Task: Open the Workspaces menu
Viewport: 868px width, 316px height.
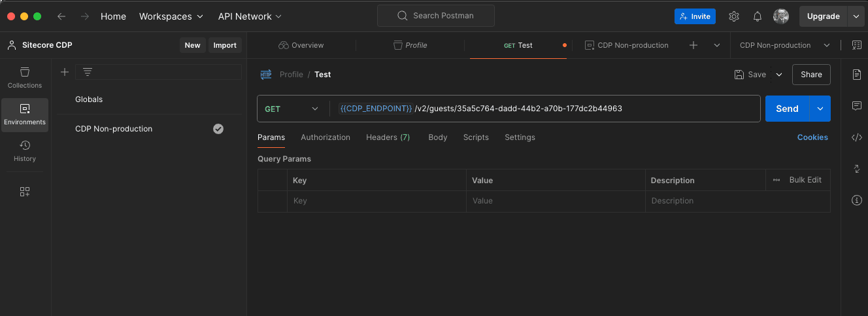Action: pos(171,16)
